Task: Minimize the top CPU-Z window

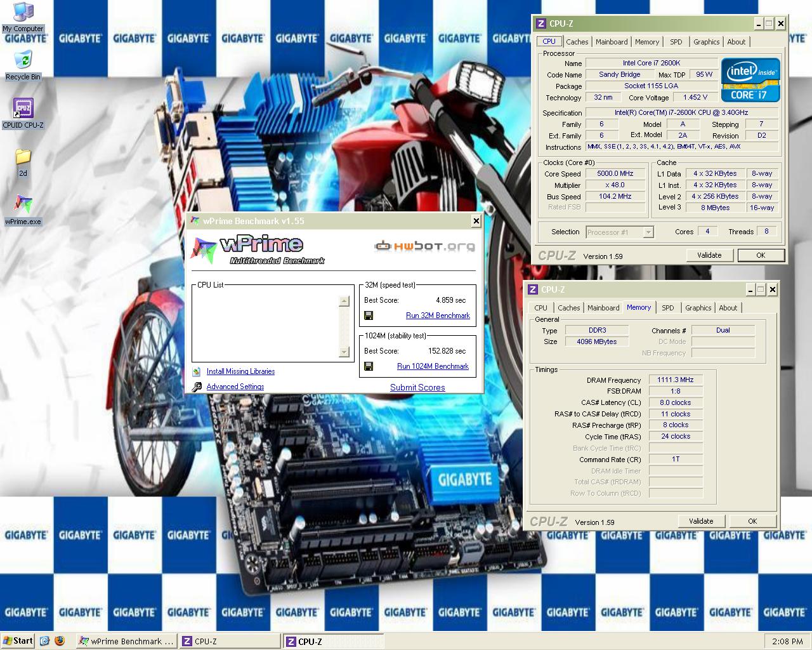Action: (759, 23)
